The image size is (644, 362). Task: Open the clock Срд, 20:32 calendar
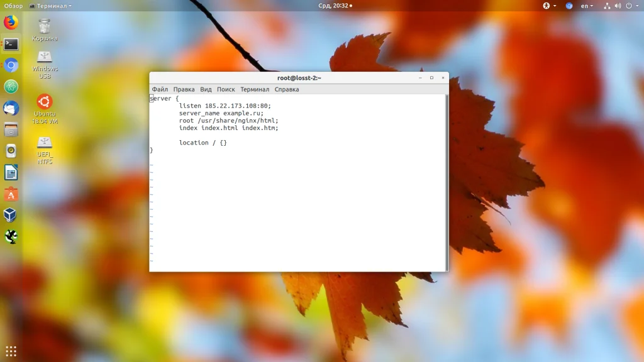tap(335, 6)
